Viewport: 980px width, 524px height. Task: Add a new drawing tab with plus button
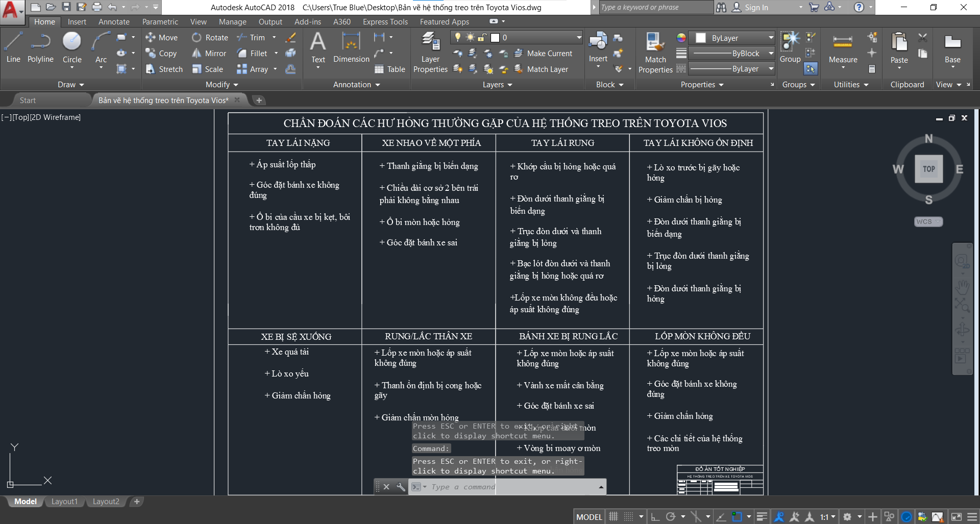click(259, 100)
